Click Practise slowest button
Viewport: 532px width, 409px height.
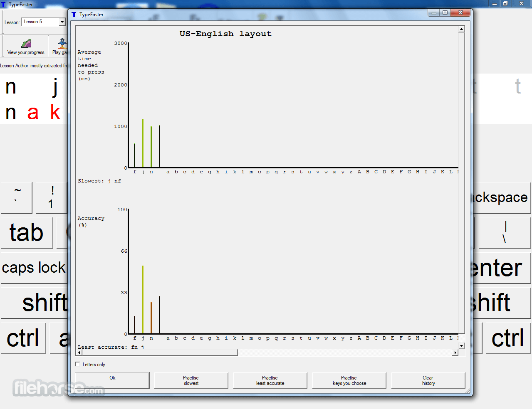[191, 380]
